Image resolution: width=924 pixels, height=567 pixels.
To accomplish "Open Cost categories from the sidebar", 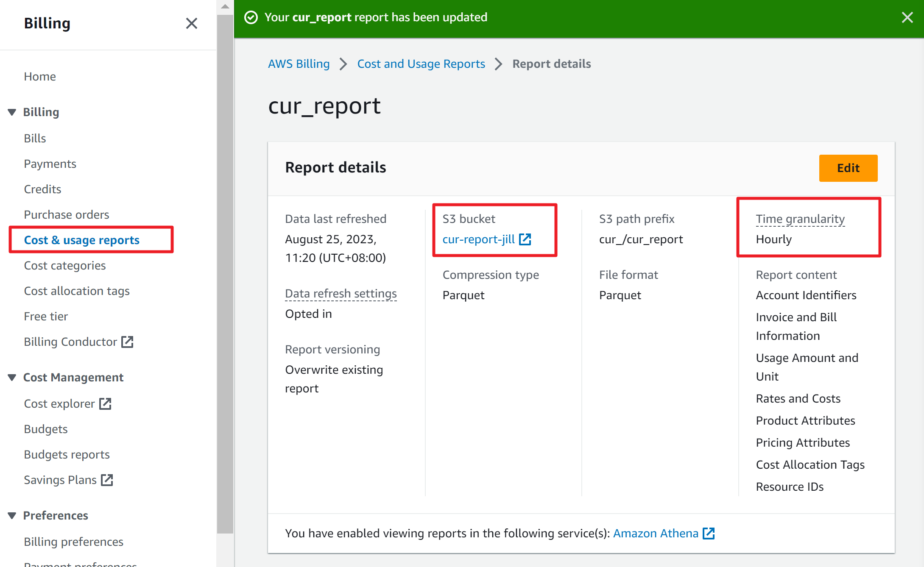I will point(64,265).
